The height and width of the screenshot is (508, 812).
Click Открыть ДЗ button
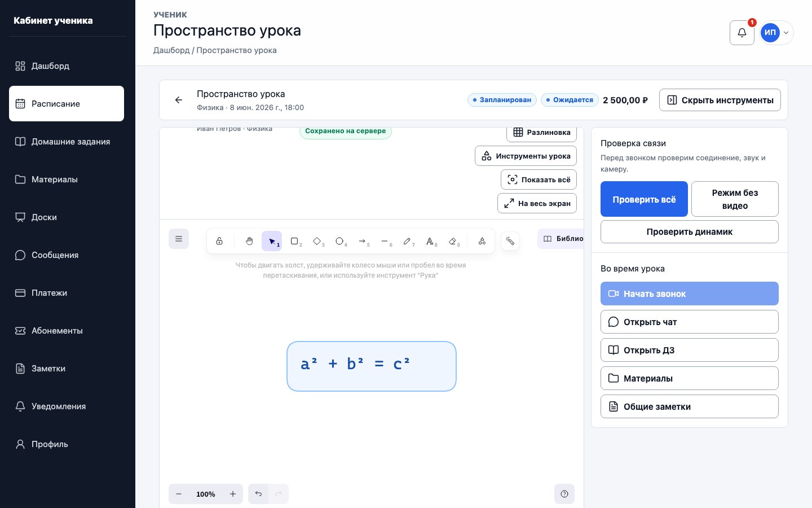click(x=690, y=350)
